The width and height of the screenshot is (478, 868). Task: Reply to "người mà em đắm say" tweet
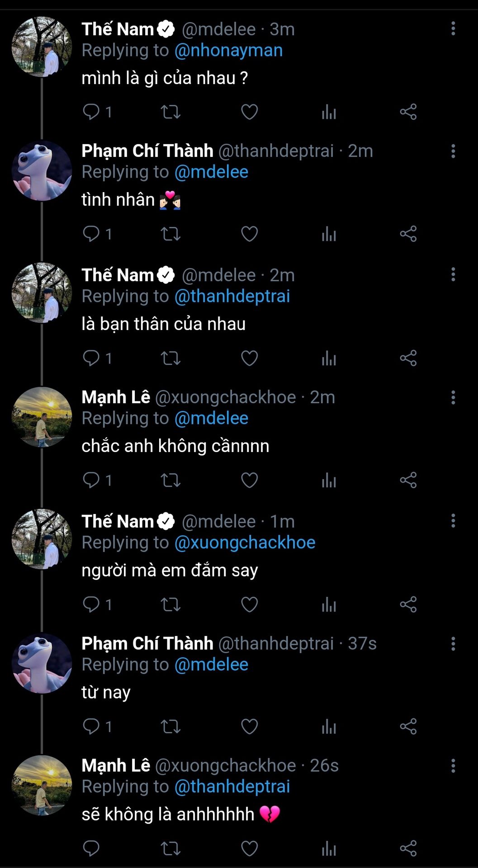pyautogui.click(x=91, y=604)
